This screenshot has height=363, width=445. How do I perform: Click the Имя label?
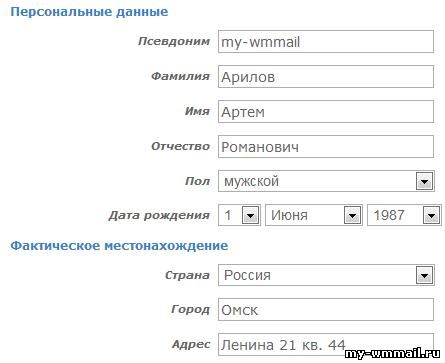point(197,111)
